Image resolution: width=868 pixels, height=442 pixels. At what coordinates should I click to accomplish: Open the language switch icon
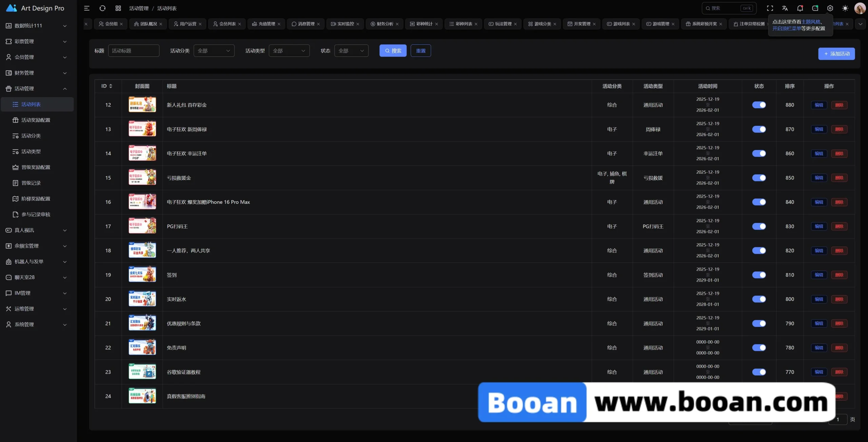(785, 8)
